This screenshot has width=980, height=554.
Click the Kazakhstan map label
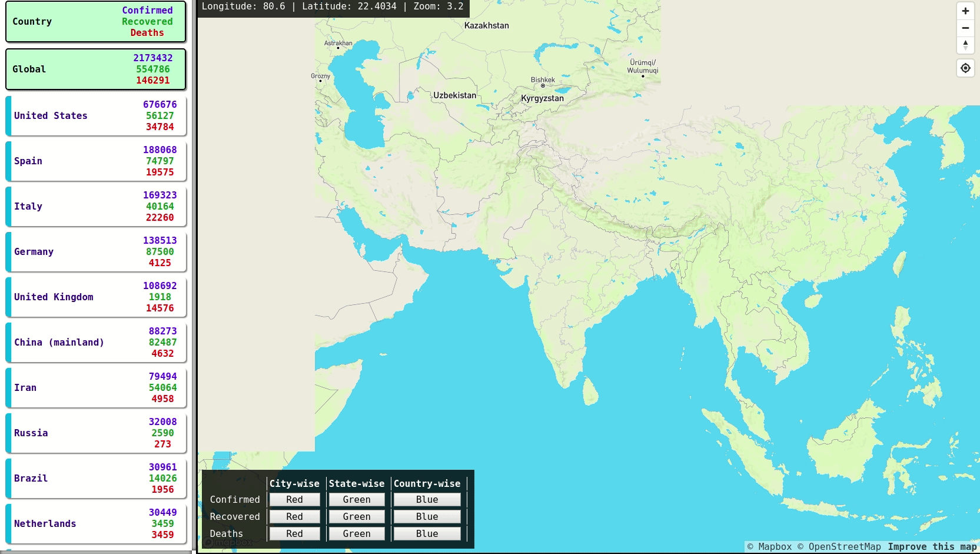[487, 26]
